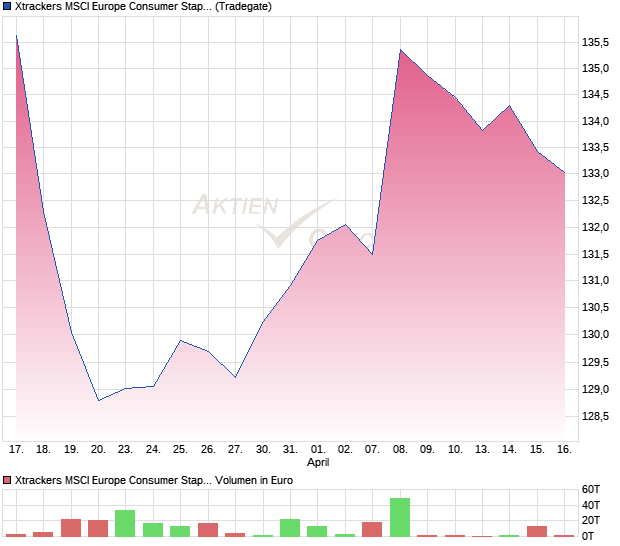Click the red volume bar for the 19.

71,528
